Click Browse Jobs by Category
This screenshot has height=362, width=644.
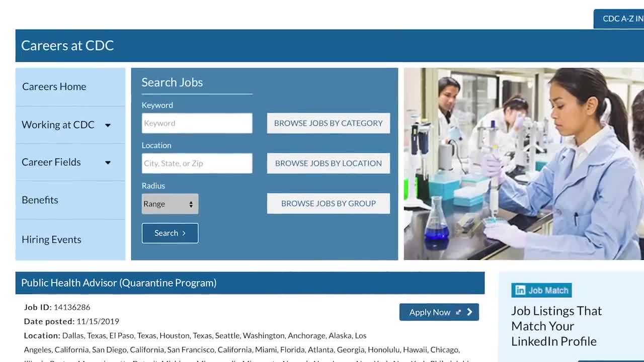click(329, 123)
